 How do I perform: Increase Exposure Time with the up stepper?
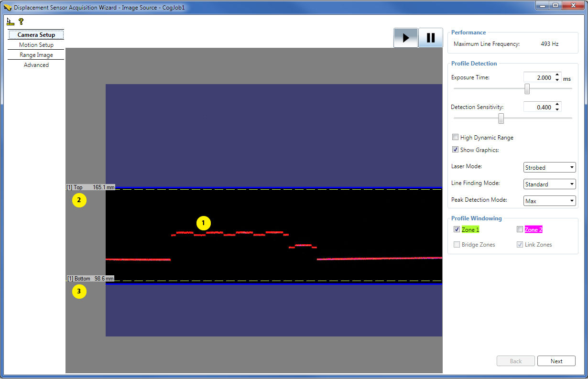(557, 74)
